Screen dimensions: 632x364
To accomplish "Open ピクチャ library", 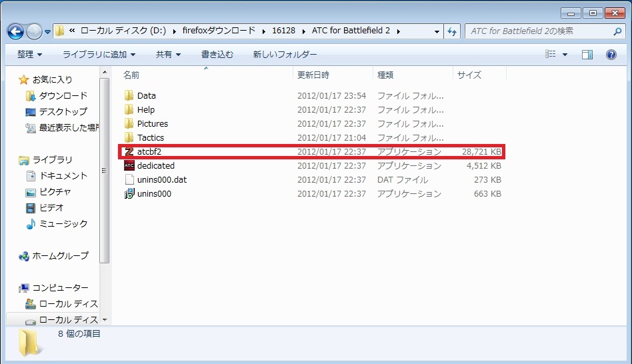I will 55,192.
